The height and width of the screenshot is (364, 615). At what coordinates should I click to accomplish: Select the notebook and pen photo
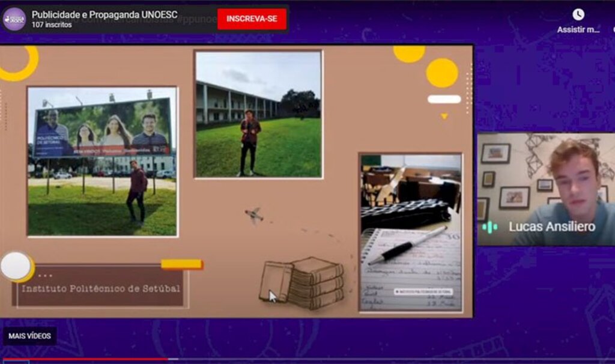pyautogui.click(x=411, y=232)
